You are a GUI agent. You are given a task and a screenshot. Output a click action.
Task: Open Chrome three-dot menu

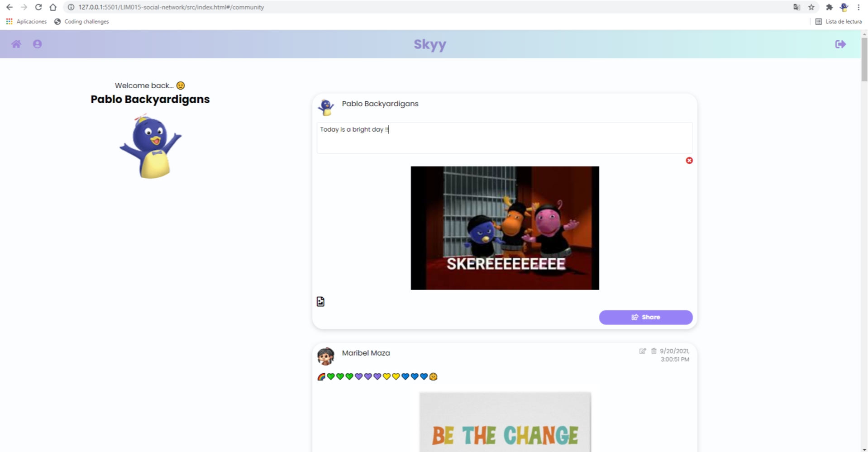click(x=858, y=7)
